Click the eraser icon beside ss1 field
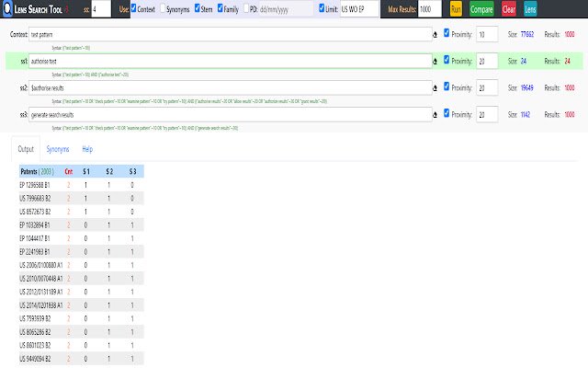Image resolution: width=588 pixels, height=368 pixels. [435, 62]
